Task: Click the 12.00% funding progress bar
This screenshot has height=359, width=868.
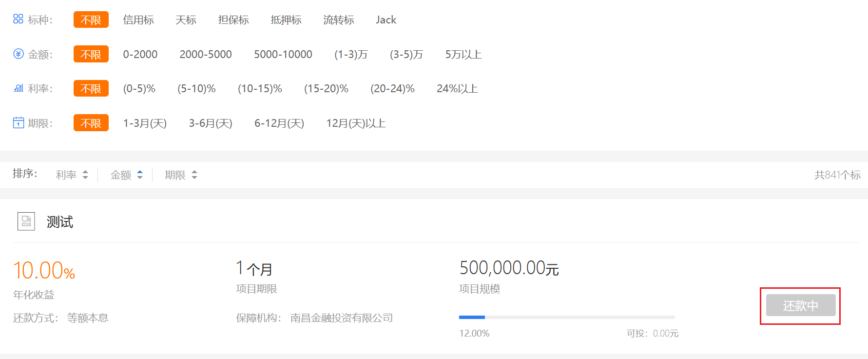Action: point(567,317)
